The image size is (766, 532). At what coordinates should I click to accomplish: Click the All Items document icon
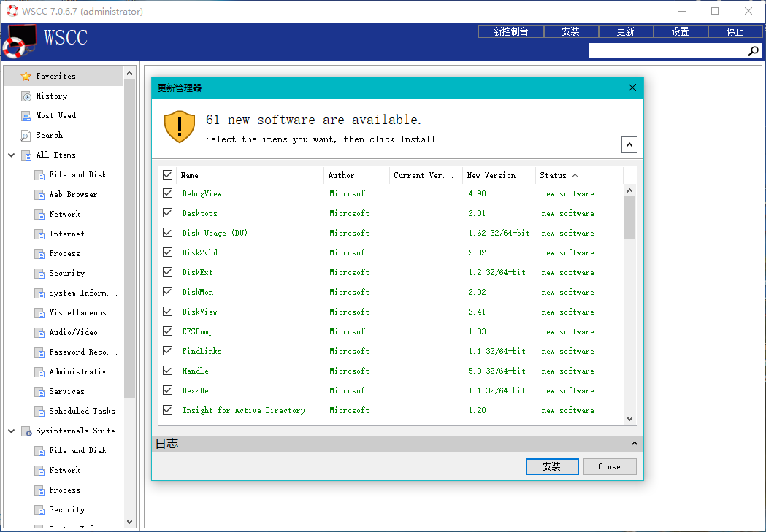pyautogui.click(x=26, y=155)
